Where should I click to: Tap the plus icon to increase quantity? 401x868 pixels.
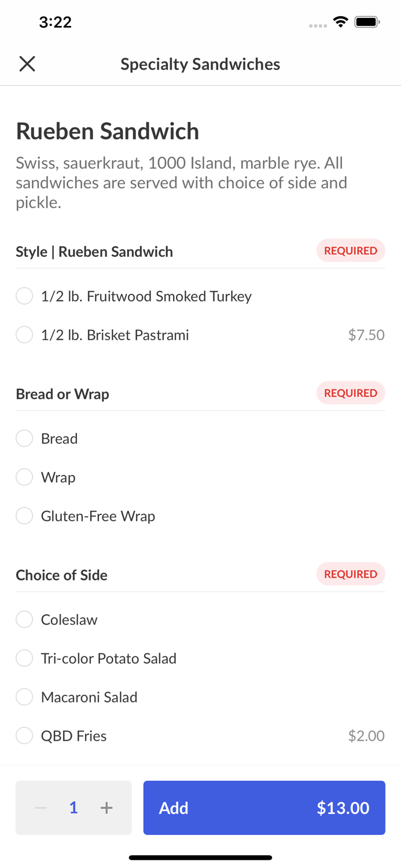tap(106, 808)
